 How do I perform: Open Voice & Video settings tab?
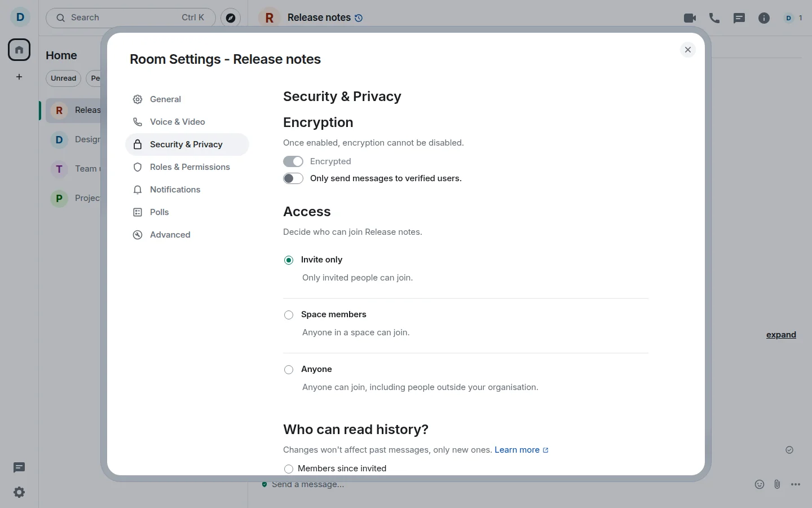(187, 122)
